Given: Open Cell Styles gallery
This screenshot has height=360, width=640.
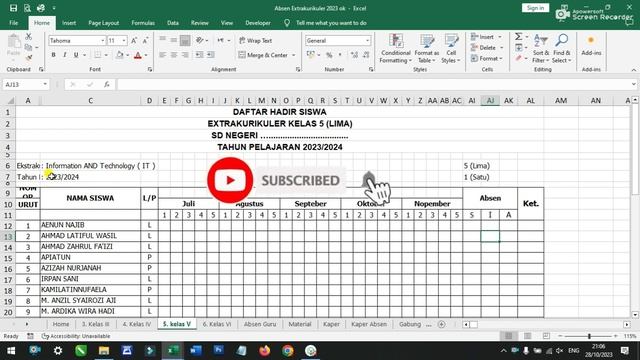Looking at the screenshot, I should tap(451, 49).
